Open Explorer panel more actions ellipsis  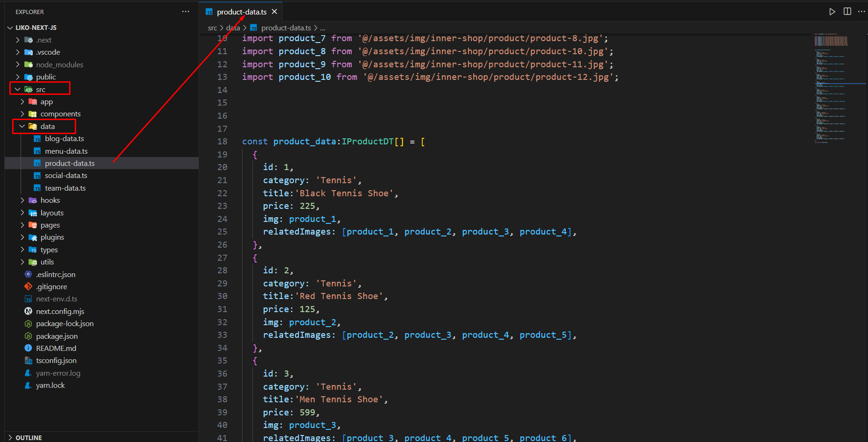click(185, 12)
